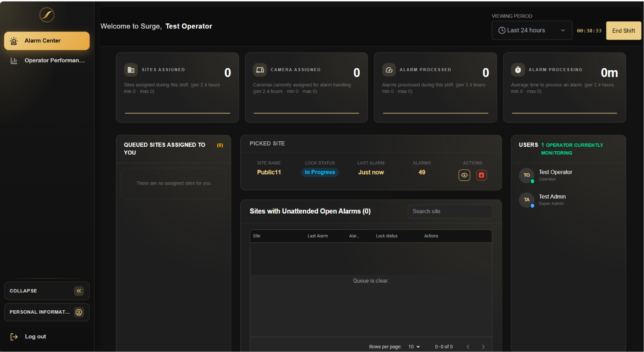Click the Alarm Processing value 0m
The height and width of the screenshot is (352, 644).
609,73
